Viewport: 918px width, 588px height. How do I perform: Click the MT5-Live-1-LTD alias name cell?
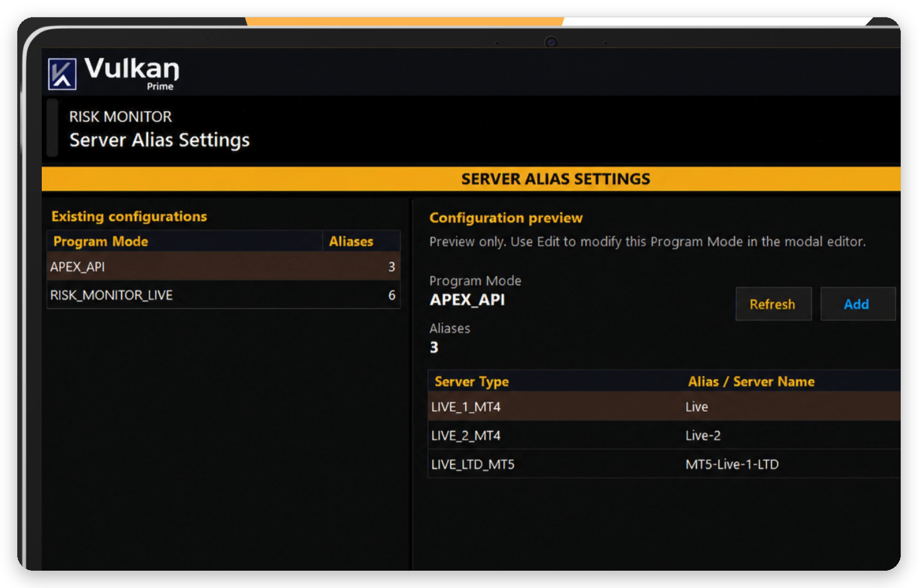(x=791, y=464)
